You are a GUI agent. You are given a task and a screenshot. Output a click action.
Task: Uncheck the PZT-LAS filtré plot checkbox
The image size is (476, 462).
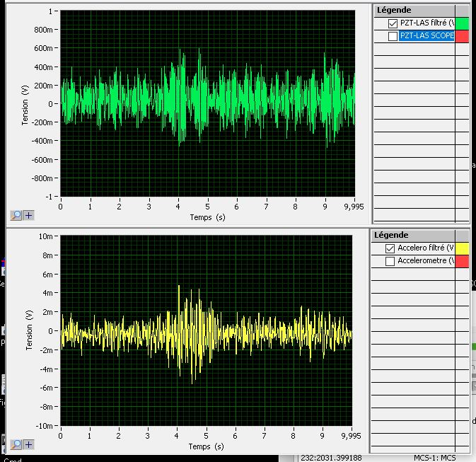point(393,23)
